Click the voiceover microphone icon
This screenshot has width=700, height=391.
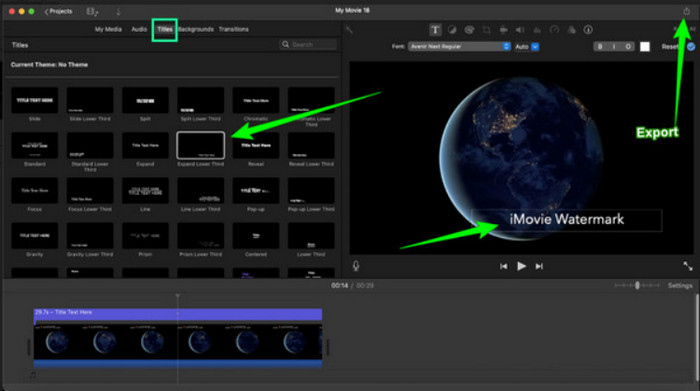coord(356,266)
